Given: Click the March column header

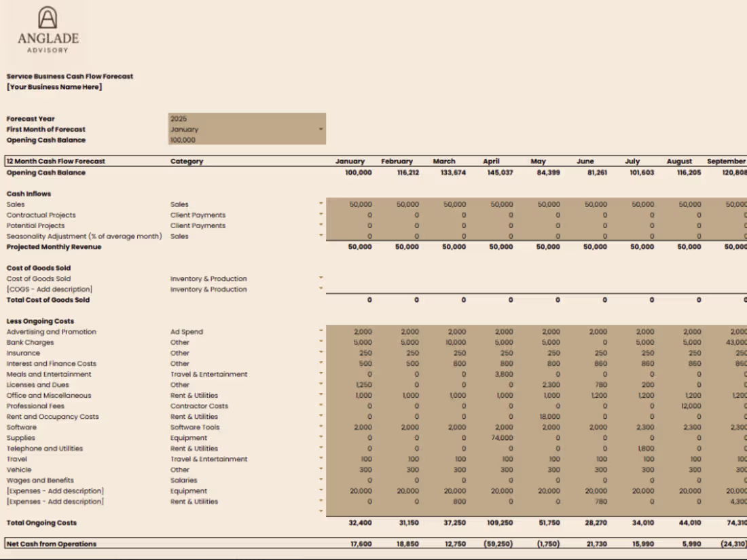Looking at the screenshot, I should [444, 162].
